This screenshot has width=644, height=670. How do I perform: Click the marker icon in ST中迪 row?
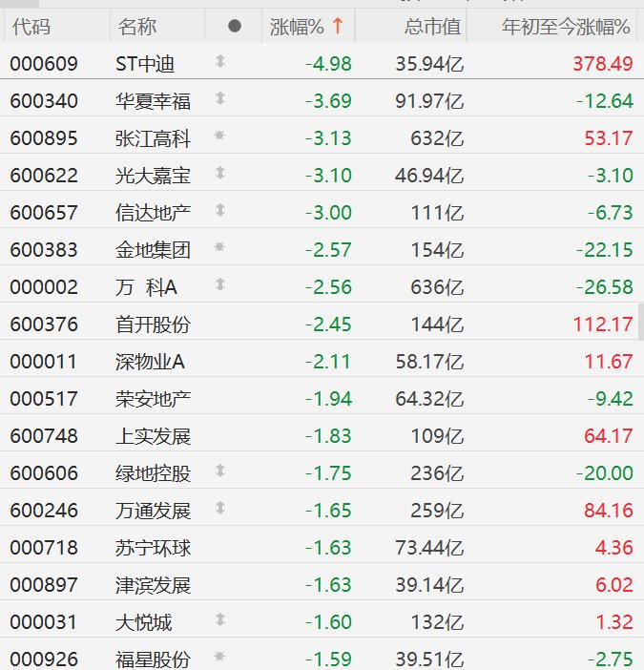pyautogui.click(x=220, y=61)
